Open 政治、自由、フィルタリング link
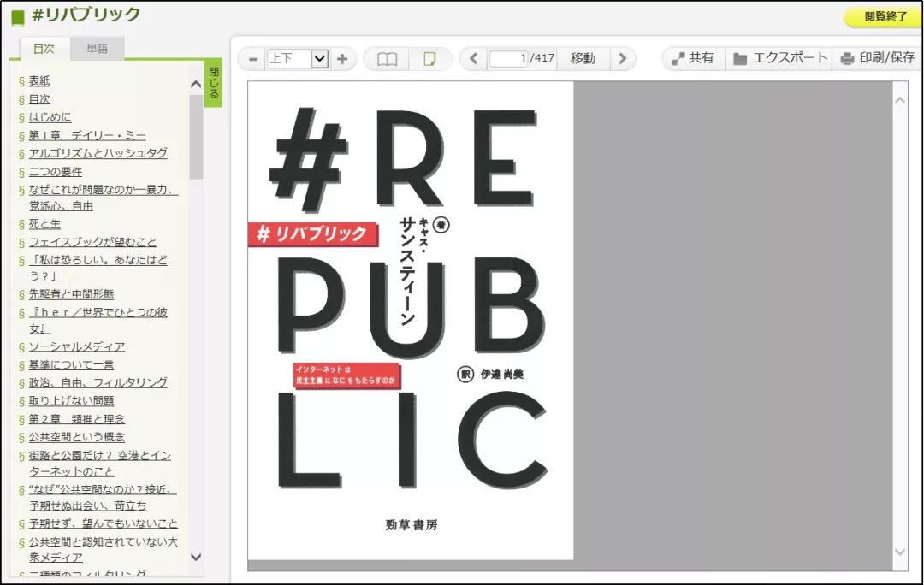Image resolution: width=924 pixels, height=585 pixels. 98,383
